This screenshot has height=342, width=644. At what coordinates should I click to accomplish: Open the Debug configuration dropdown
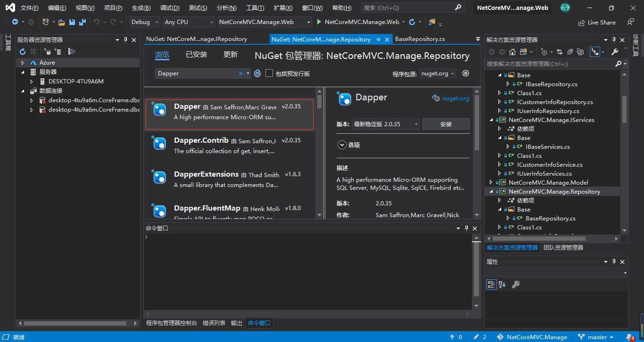click(145, 22)
